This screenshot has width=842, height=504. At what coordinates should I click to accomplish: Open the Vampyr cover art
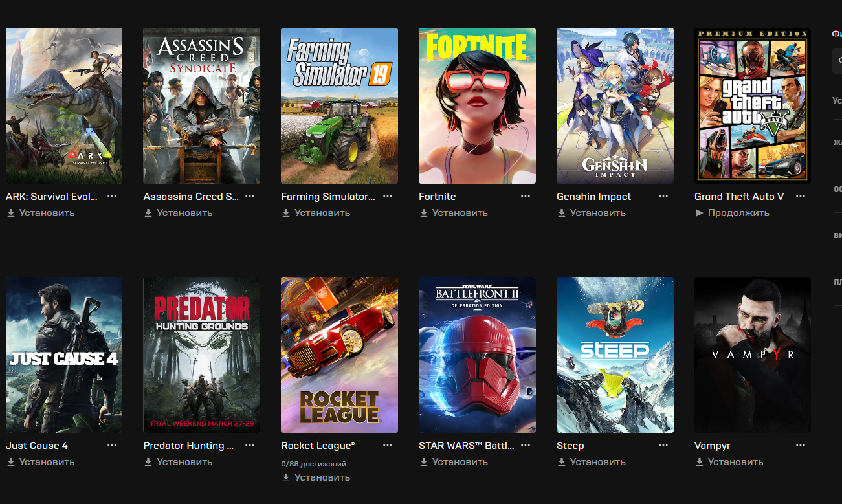pos(753,355)
